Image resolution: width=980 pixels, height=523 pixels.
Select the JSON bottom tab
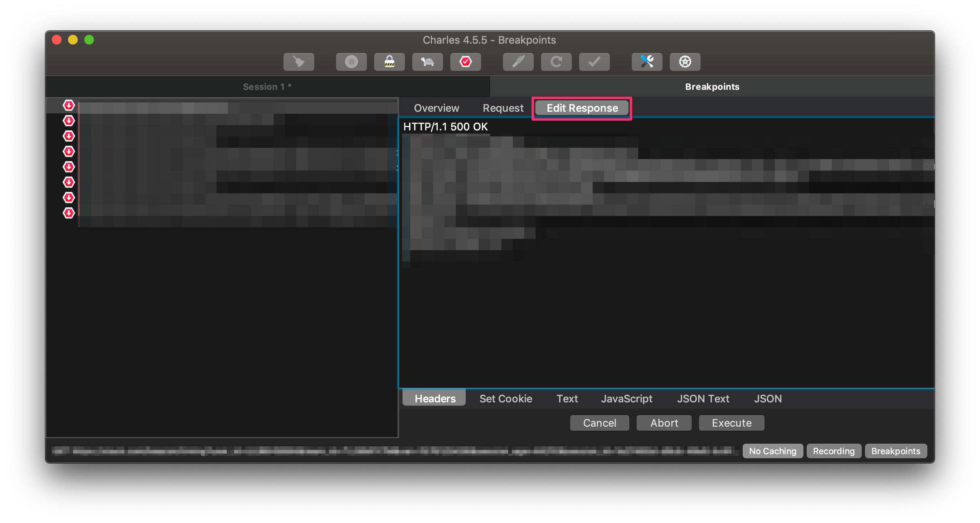(x=768, y=399)
